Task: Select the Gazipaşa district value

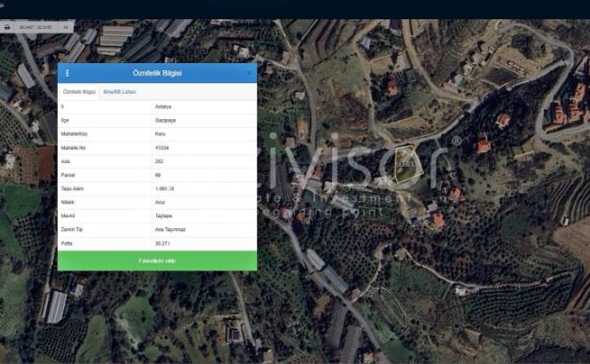Action: coord(165,120)
